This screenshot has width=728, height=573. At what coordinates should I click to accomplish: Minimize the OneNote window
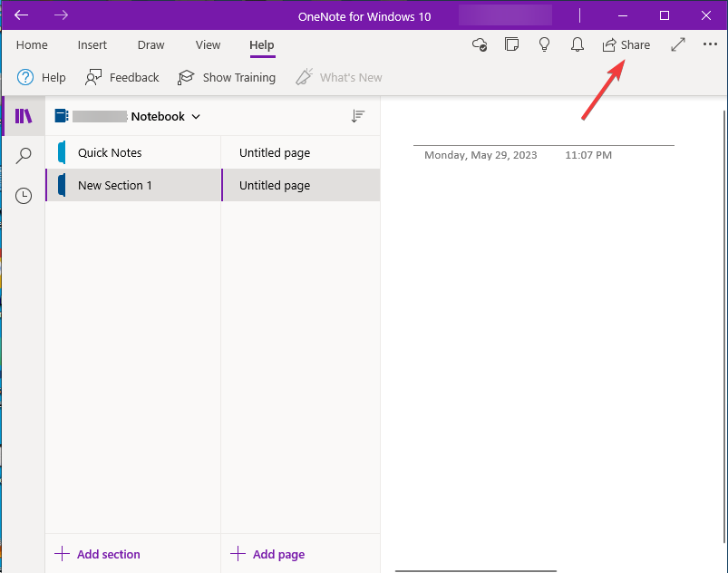click(x=623, y=15)
